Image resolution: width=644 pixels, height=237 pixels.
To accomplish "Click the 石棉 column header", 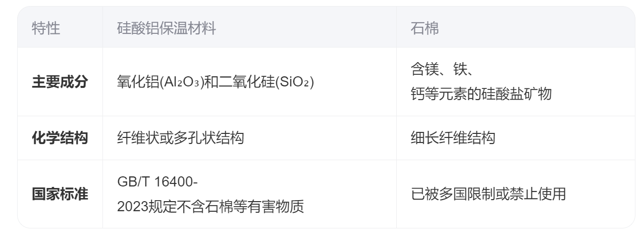I will 425,28.
